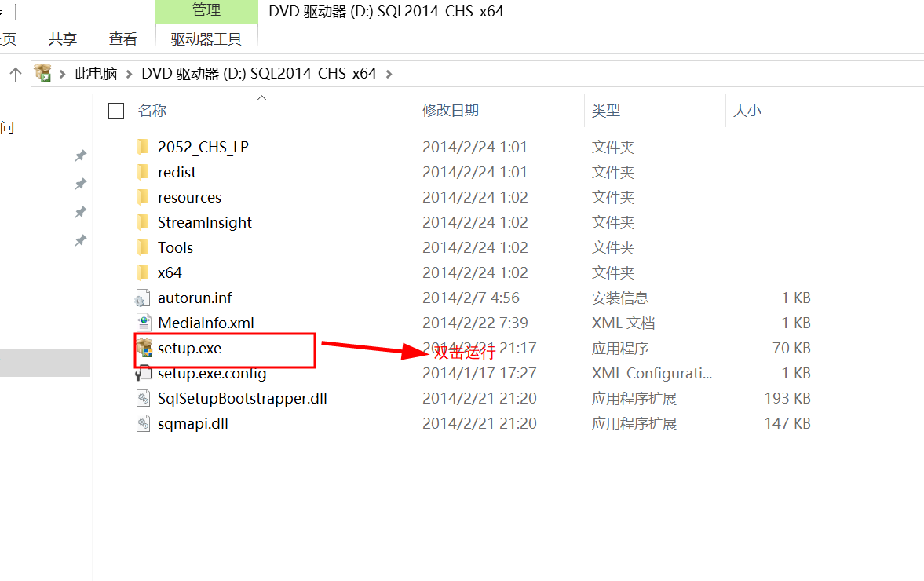This screenshot has width=924, height=581.
Task: Sort by the 名称 column header
Action: (x=152, y=111)
